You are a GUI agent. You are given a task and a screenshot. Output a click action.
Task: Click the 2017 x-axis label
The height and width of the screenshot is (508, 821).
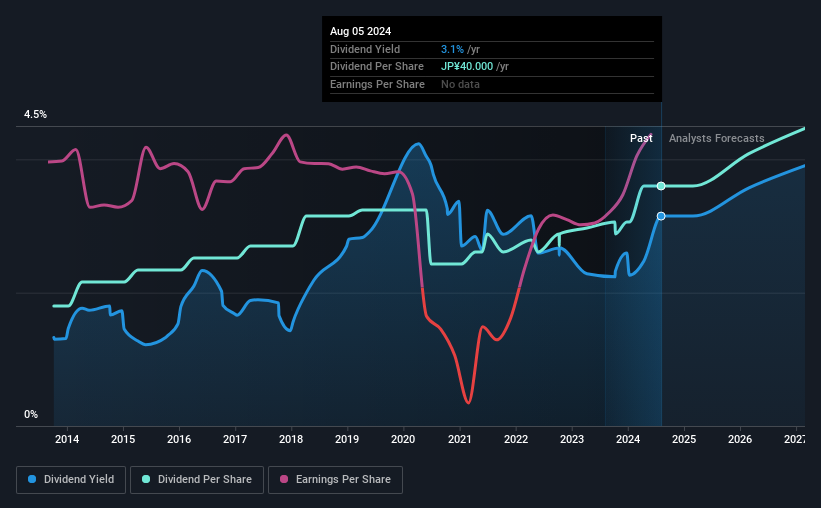[x=235, y=439]
